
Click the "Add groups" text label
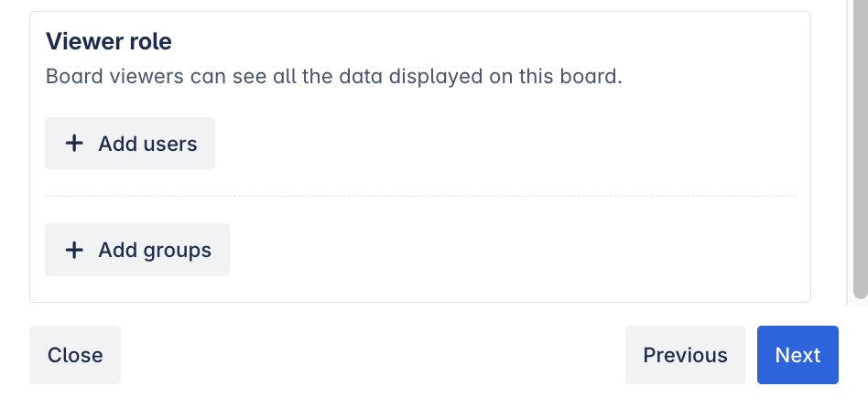(155, 250)
